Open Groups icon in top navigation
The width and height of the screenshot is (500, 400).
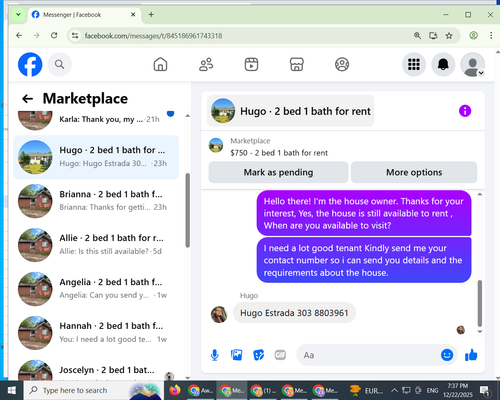[342, 64]
